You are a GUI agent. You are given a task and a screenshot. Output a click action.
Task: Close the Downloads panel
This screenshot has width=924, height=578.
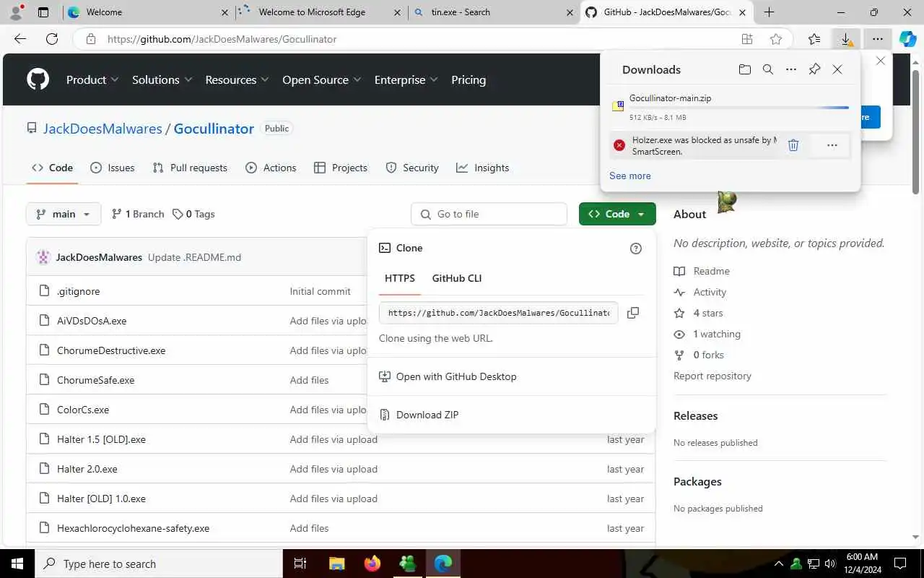[x=837, y=69]
